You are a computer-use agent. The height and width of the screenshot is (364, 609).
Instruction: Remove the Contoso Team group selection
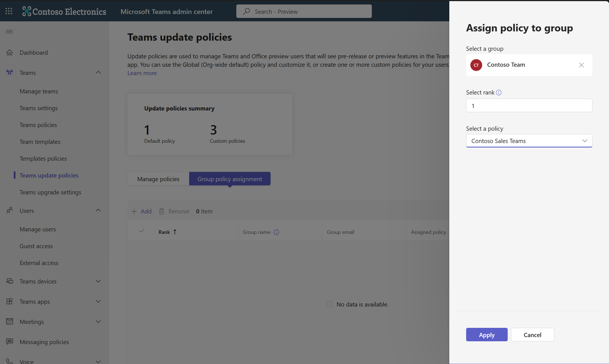click(x=582, y=64)
